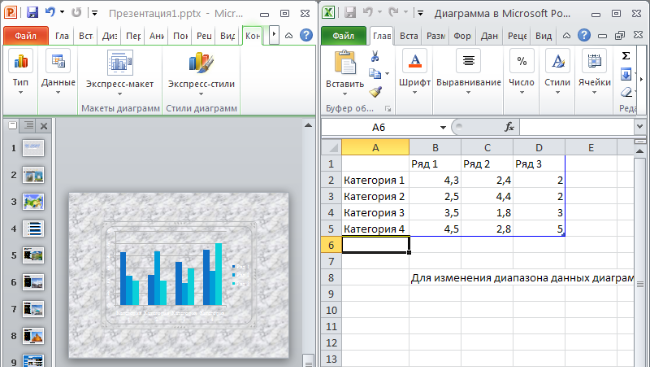Click the Clear eraser icon

coord(626,92)
